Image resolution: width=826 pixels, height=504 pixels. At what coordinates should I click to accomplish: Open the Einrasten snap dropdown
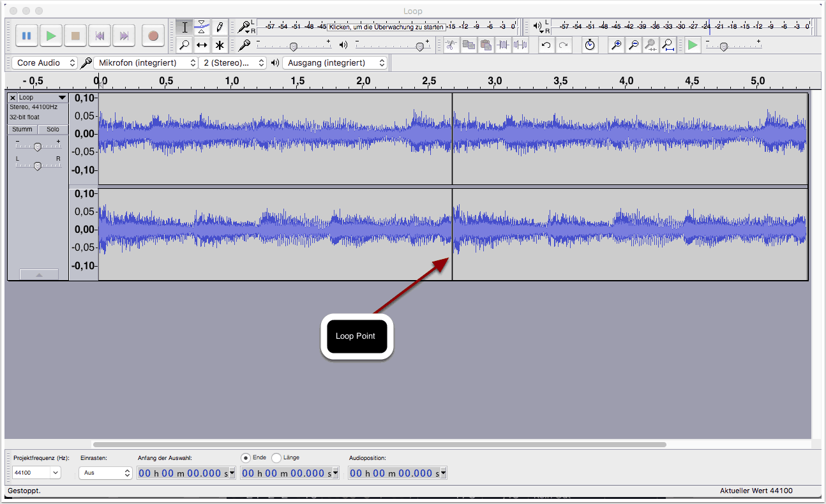105,473
